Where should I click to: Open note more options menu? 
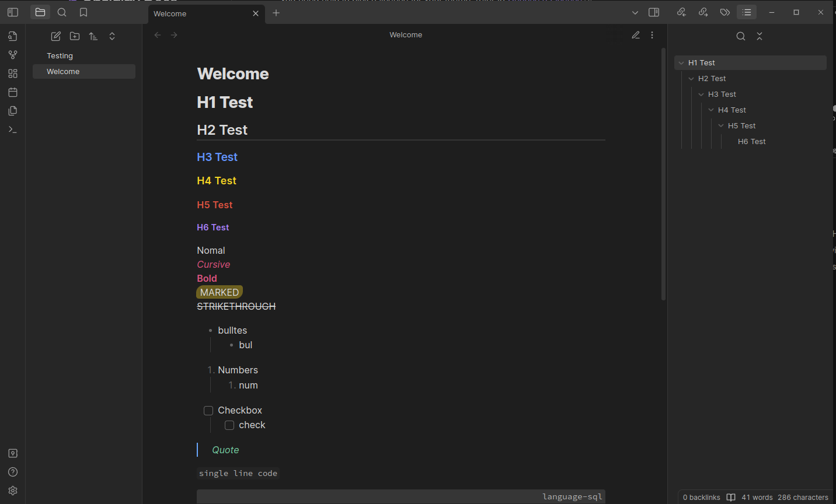point(652,35)
